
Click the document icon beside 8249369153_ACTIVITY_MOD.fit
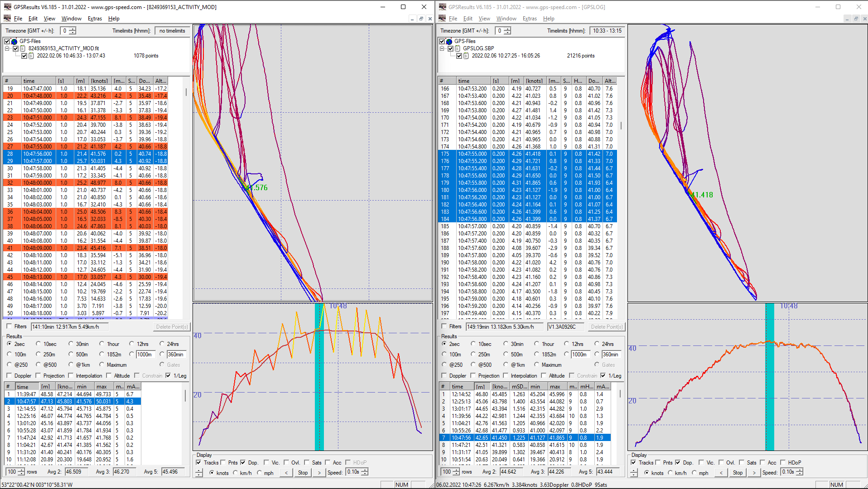pyautogui.click(x=23, y=48)
